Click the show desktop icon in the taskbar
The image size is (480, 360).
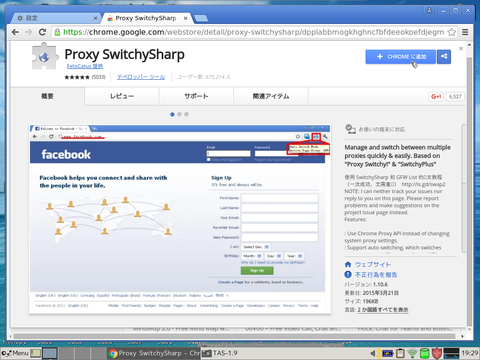(36, 353)
